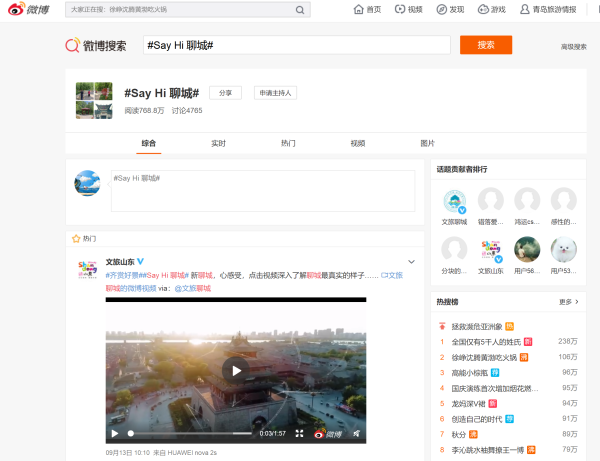Open 分块的... contributor avatar

click(x=454, y=249)
